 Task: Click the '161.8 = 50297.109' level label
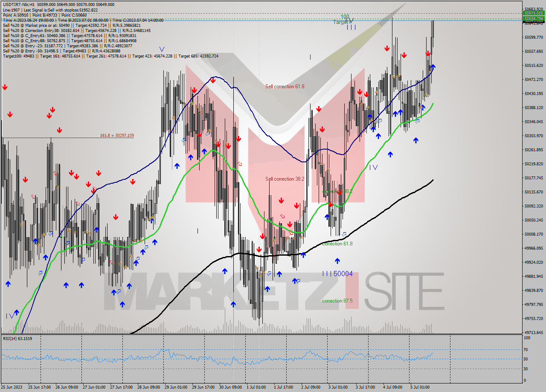117,135
